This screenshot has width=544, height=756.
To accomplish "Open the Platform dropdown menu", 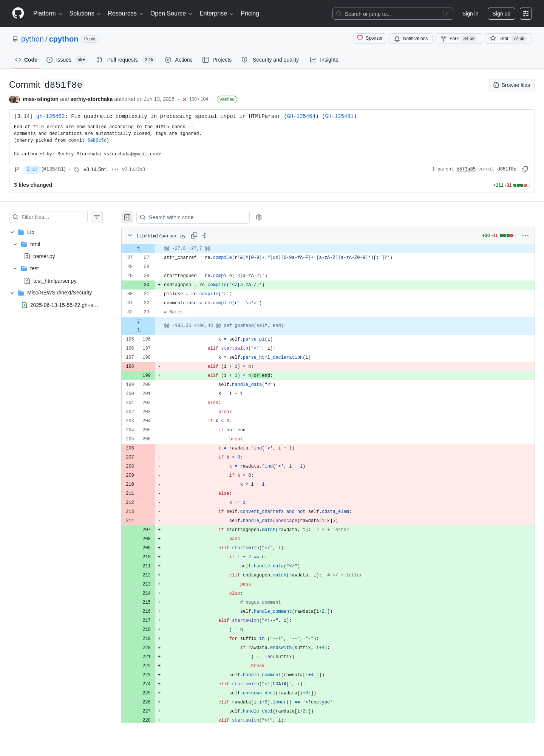I will coord(48,14).
